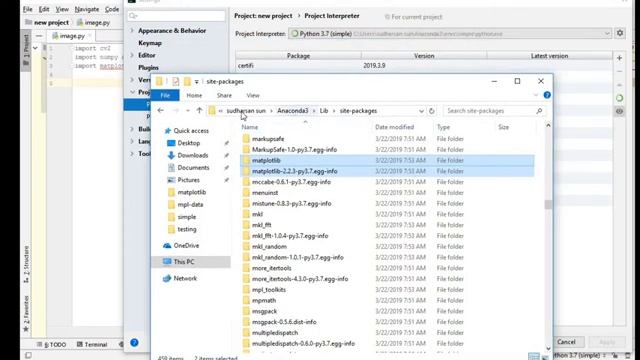Open the Home ribbon tab
The image size is (640, 360).
pyautogui.click(x=194, y=95)
